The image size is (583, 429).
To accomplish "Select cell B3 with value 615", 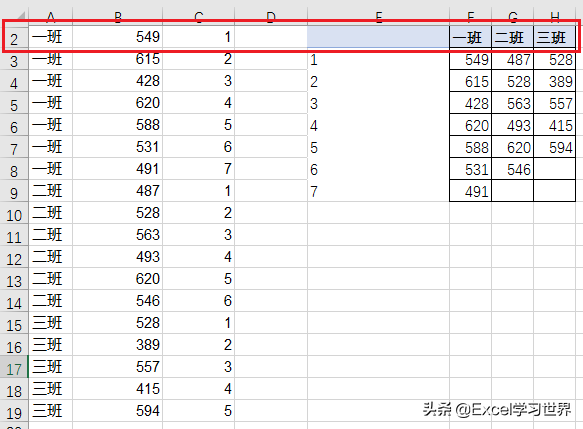I will pyautogui.click(x=117, y=59).
